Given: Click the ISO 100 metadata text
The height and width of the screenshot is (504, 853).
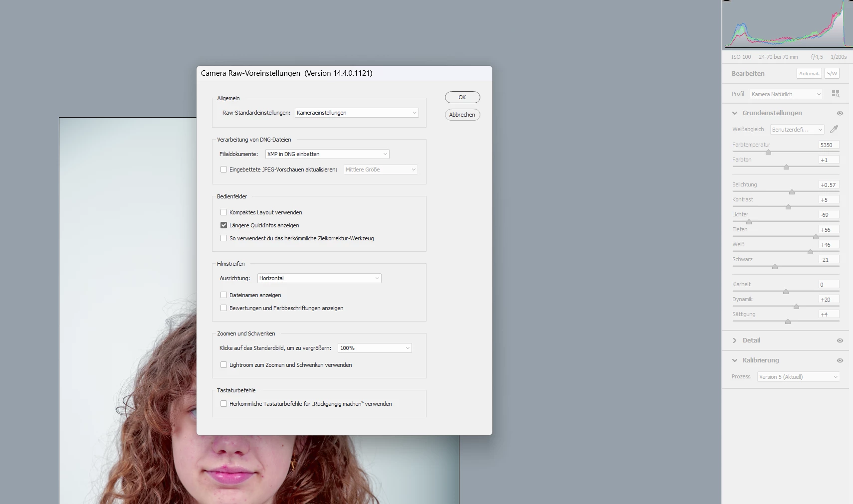Looking at the screenshot, I should point(741,57).
